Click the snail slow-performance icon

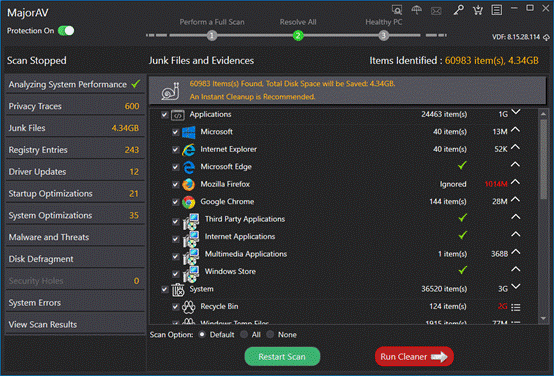pyautogui.click(x=170, y=91)
